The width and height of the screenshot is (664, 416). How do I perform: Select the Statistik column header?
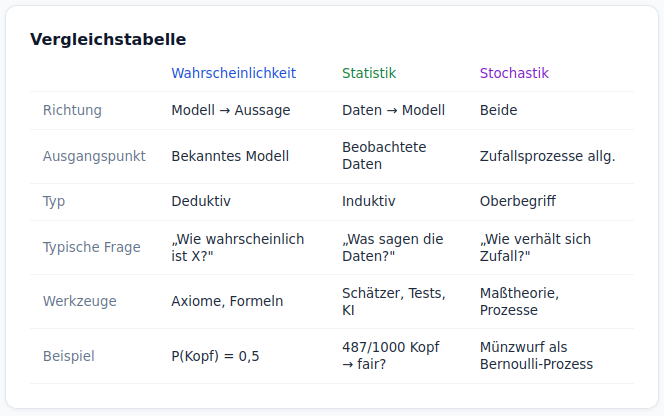(369, 73)
